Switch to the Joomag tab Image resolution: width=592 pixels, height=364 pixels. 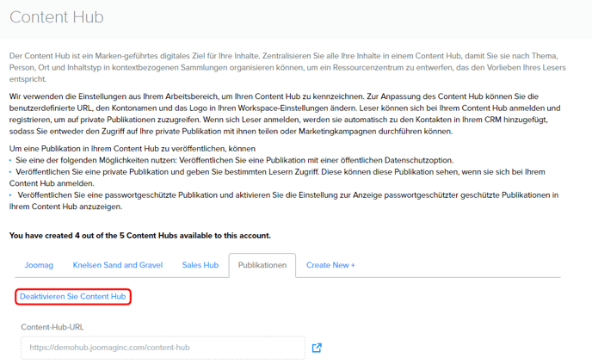(39, 265)
